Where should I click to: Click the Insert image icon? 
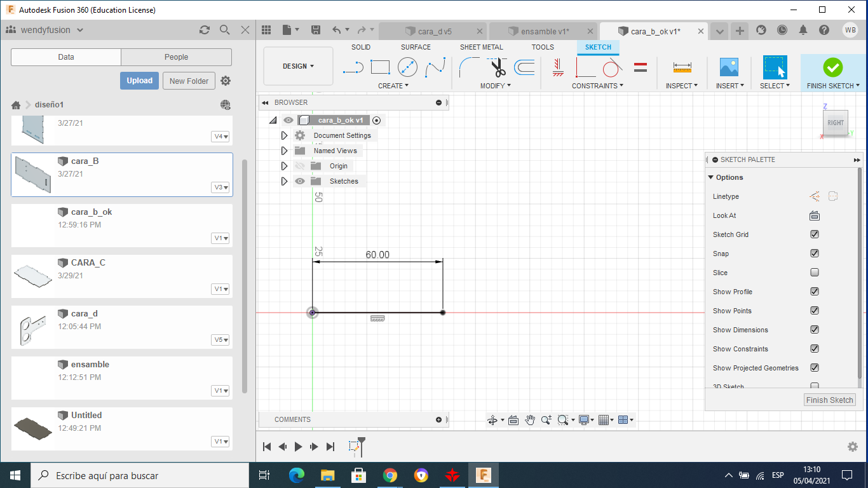click(x=728, y=67)
